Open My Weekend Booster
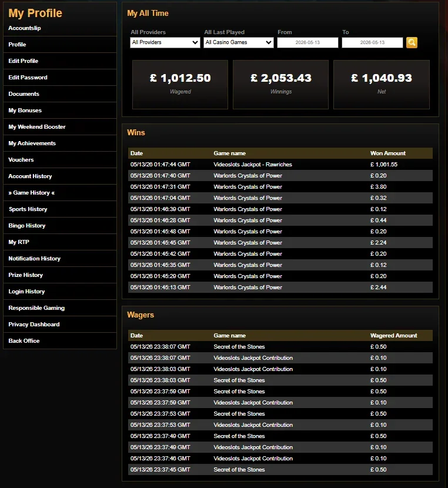The height and width of the screenshot is (488, 448). (x=60, y=127)
